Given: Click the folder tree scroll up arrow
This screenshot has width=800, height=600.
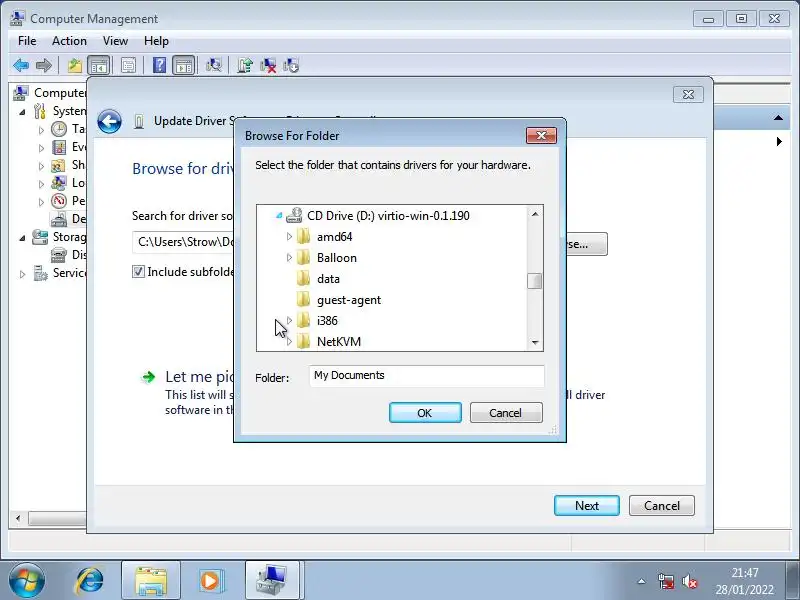Looking at the screenshot, I should [535, 214].
